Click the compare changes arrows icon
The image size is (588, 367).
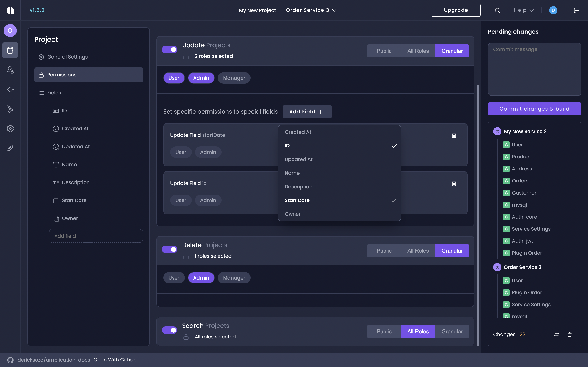556,334
